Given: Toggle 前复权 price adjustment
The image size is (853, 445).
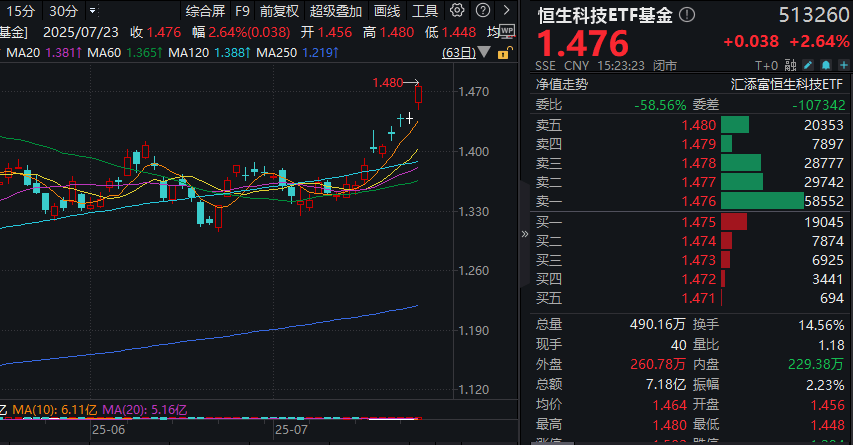Looking at the screenshot, I should coord(279,11).
